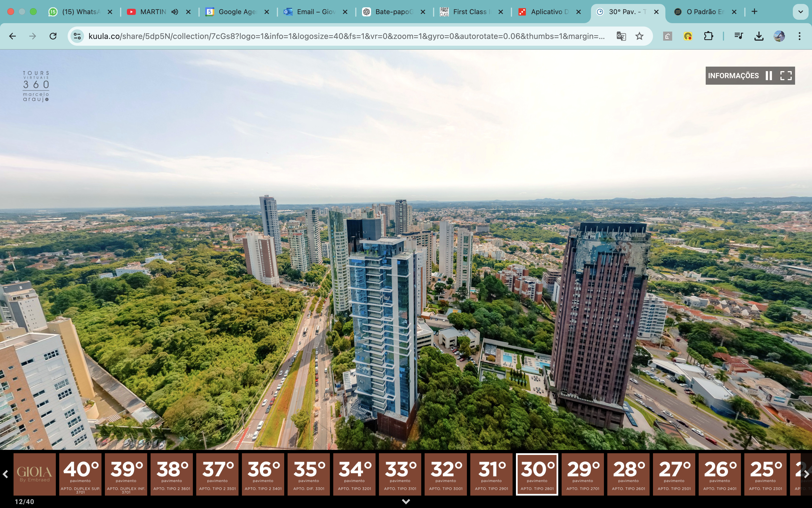Go forward with the browser forward arrow
Screen dimensions: 812x508
pyautogui.click(x=32, y=36)
